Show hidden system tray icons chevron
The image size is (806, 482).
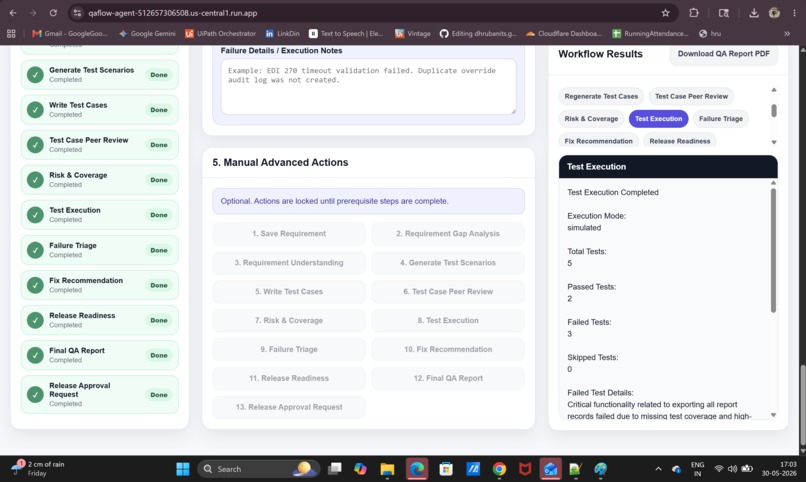(x=658, y=469)
